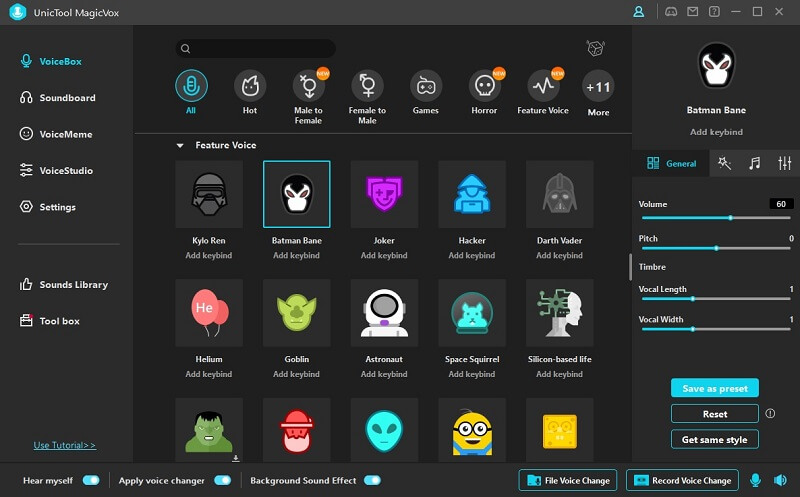Expand More voice categories (+11)

[598, 87]
